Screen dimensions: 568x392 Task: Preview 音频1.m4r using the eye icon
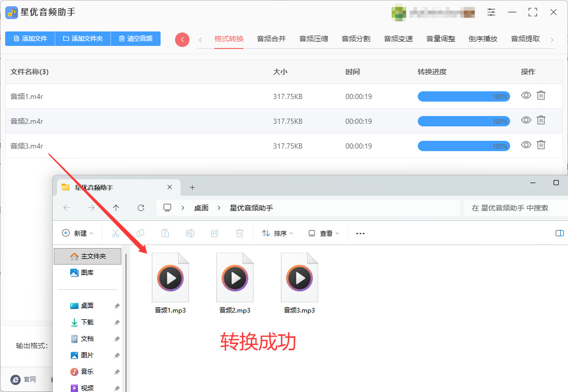526,95
